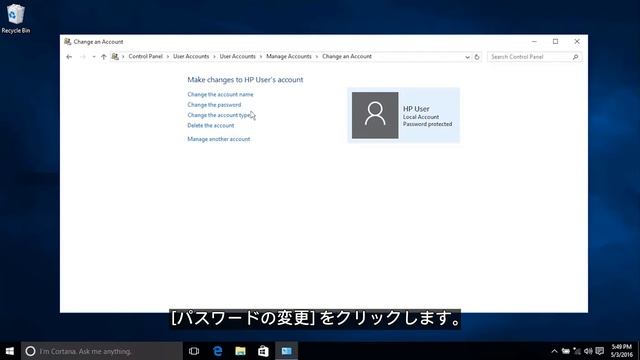
Task: Refresh the Control Panel page
Action: pyautogui.click(x=477, y=57)
